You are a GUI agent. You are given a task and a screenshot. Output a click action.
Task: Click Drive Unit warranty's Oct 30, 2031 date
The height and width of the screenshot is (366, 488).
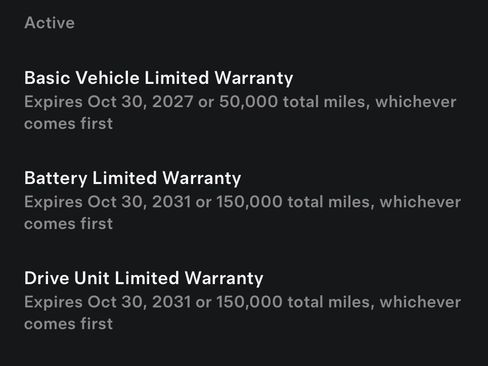[x=139, y=302]
